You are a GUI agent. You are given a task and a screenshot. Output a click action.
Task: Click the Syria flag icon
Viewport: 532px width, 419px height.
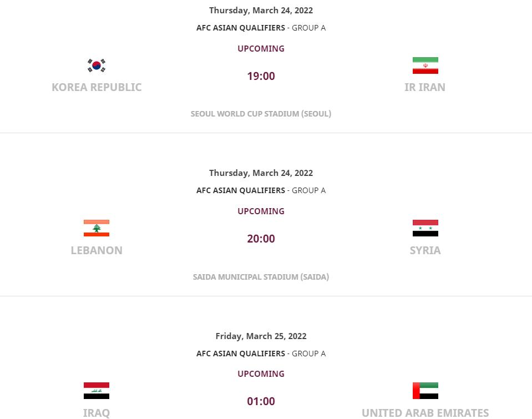(x=425, y=228)
